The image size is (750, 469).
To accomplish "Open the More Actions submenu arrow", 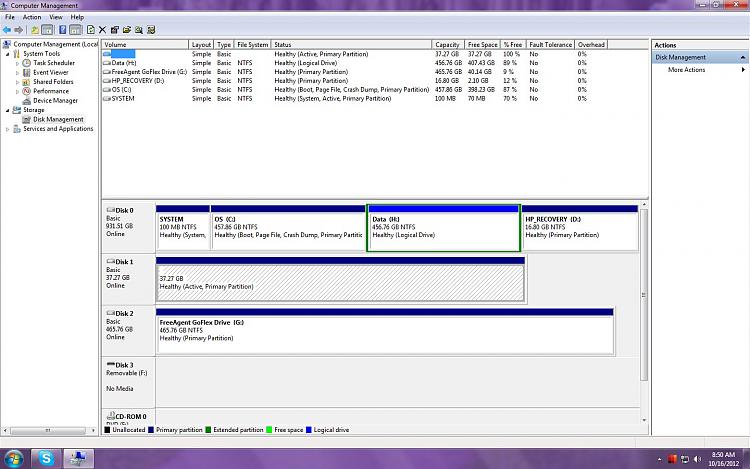I will [743, 70].
